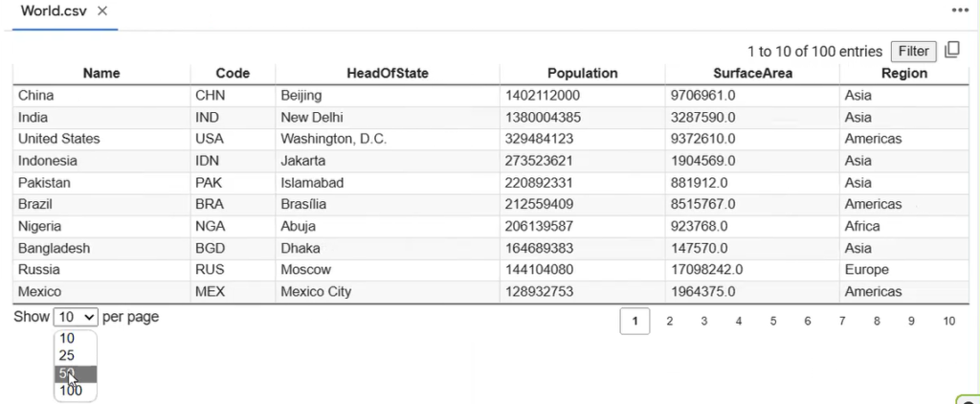Sort by the Name column header

[x=101, y=73]
